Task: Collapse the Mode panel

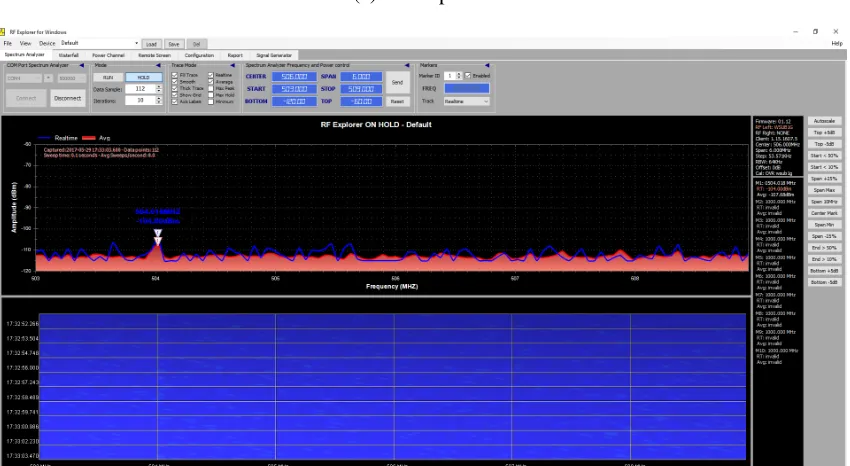Action: click(158, 65)
